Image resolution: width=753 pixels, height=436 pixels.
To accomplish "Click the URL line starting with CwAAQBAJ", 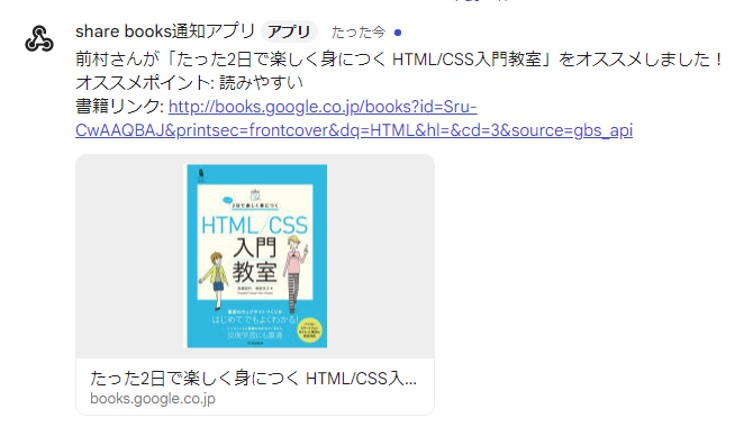I will point(354,130).
